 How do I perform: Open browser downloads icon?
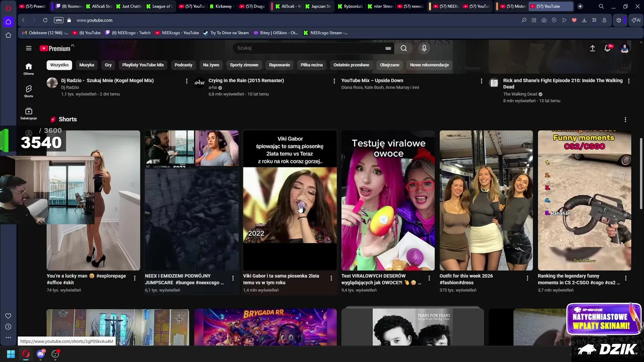584,20
